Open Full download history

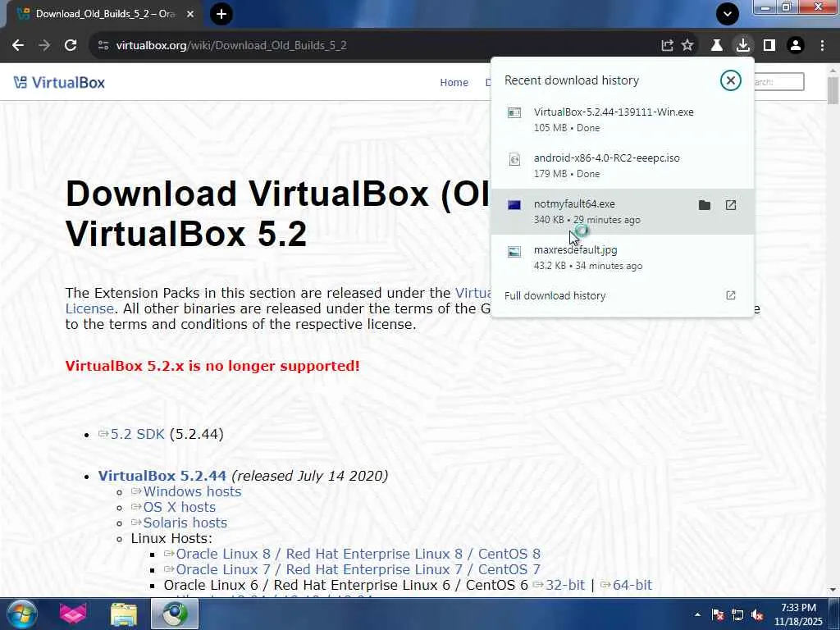[x=623, y=295]
